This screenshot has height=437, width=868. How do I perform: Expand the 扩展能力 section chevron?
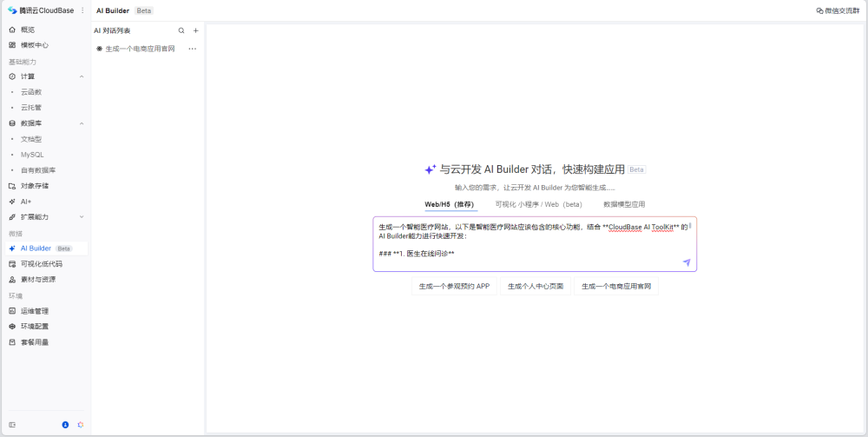tap(82, 217)
